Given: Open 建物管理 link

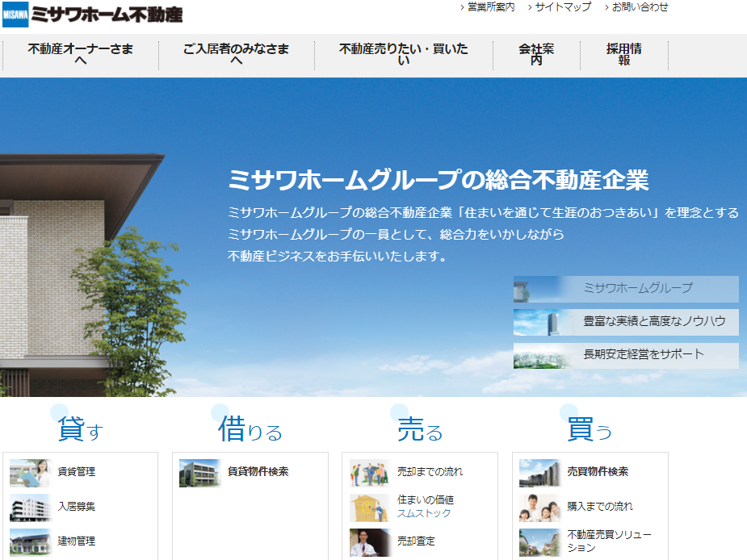Looking at the screenshot, I should (x=77, y=541).
